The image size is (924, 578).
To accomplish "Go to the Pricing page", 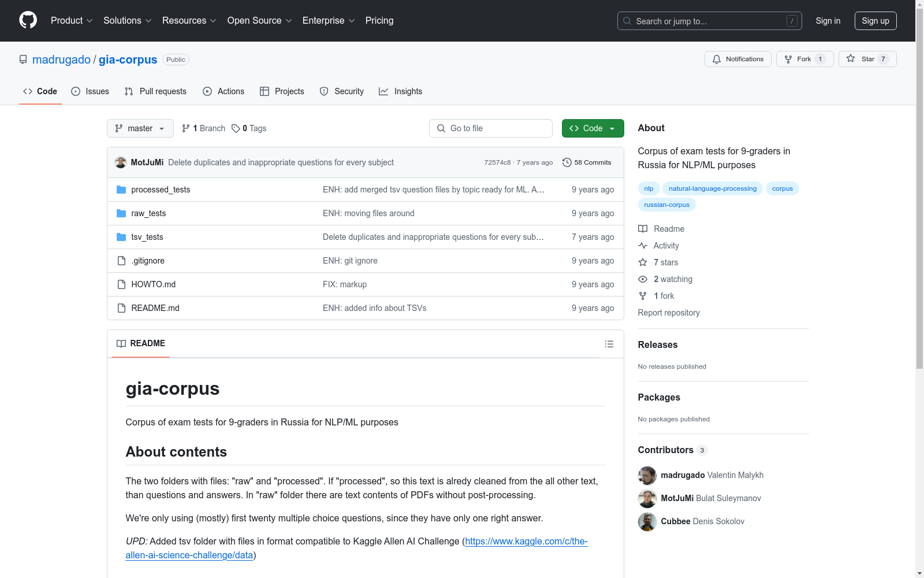I will [379, 20].
